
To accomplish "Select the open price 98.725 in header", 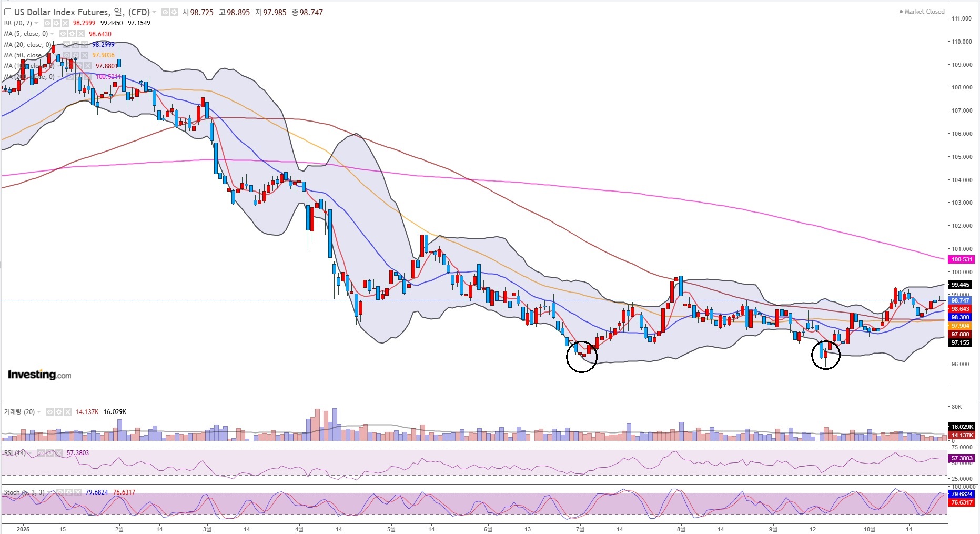I will (201, 12).
